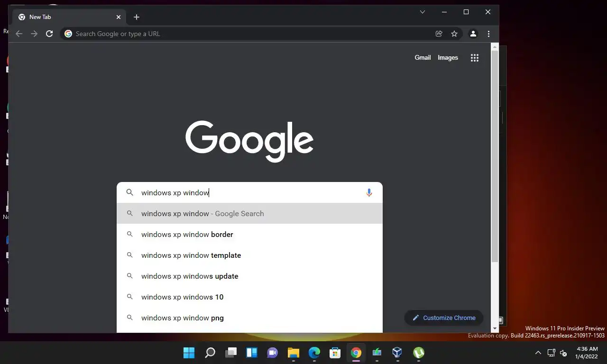Open the uTorrent icon on the taskbar
The height and width of the screenshot is (364, 607).
[418, 353]
